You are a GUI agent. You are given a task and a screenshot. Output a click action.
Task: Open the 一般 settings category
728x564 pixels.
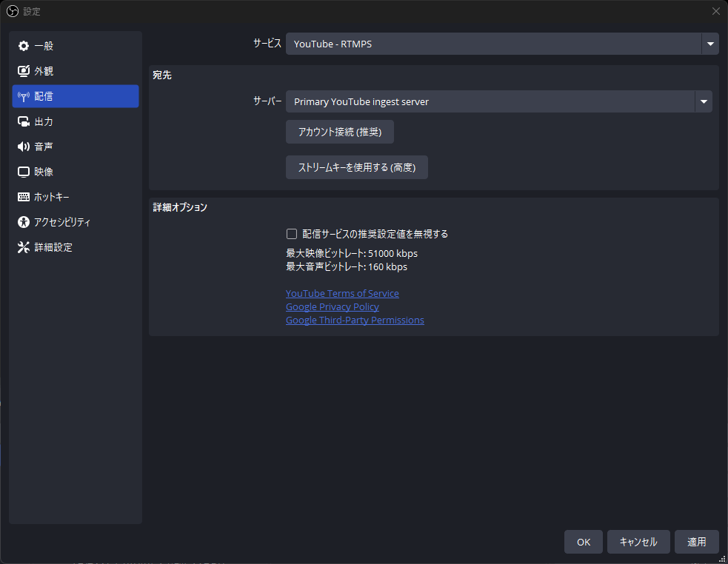[x=76, y=46]
